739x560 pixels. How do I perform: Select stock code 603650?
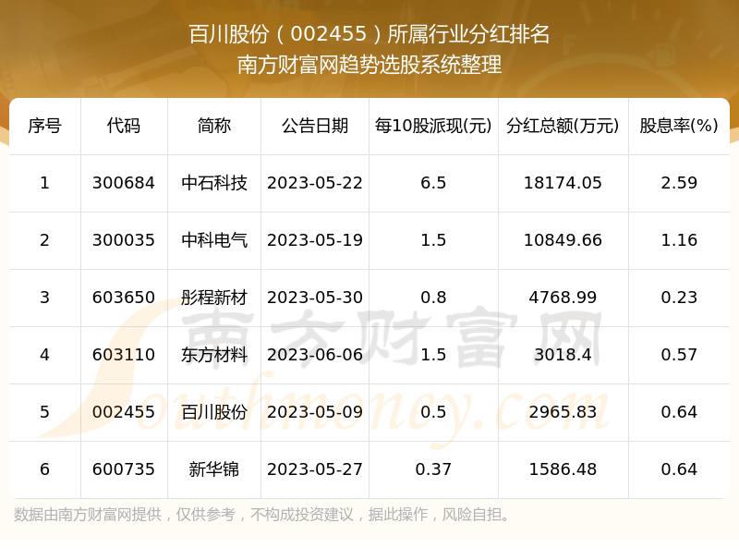pos(124,298)
